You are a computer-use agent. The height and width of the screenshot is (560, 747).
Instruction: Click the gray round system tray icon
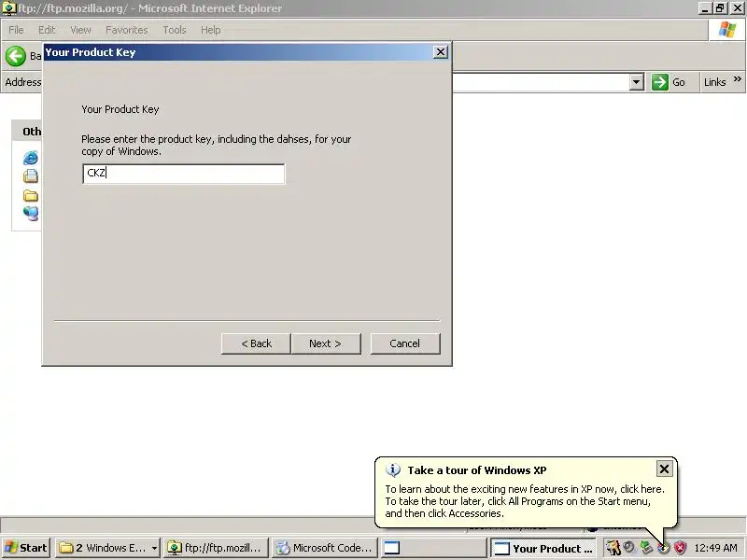[629, 547]
